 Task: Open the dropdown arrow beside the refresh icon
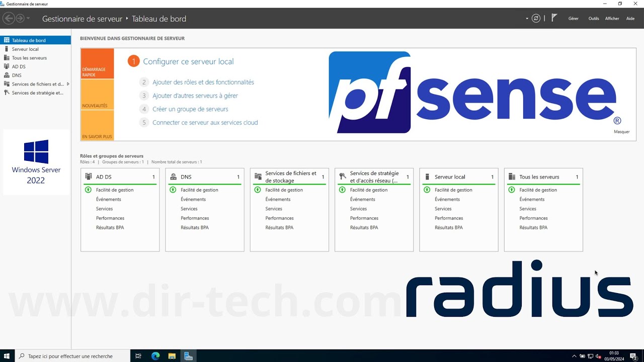pos(527,19)
